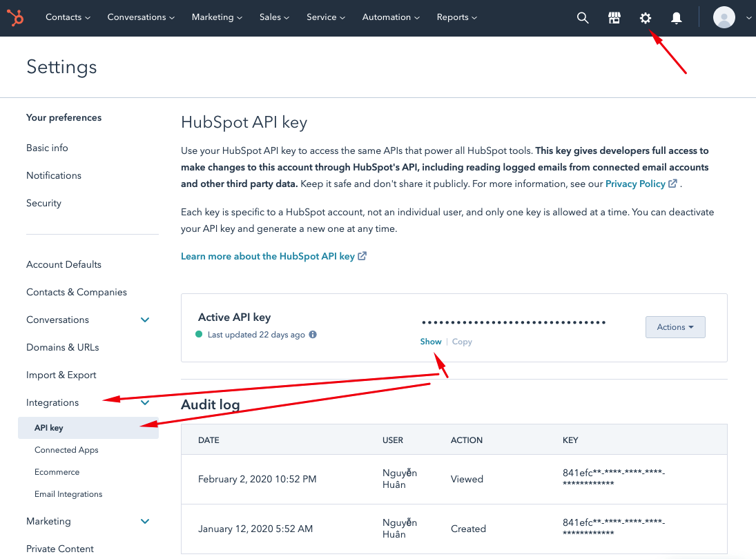Open the Sales menu
The height and width of the screenshot is (559, 756).
(274, 17)
